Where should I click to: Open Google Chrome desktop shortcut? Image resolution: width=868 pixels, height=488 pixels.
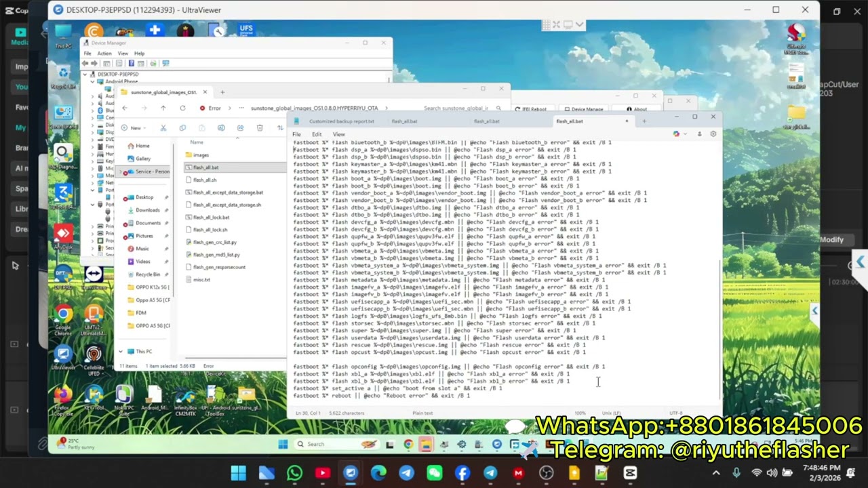pyautogui.click(x=63, y=320)
